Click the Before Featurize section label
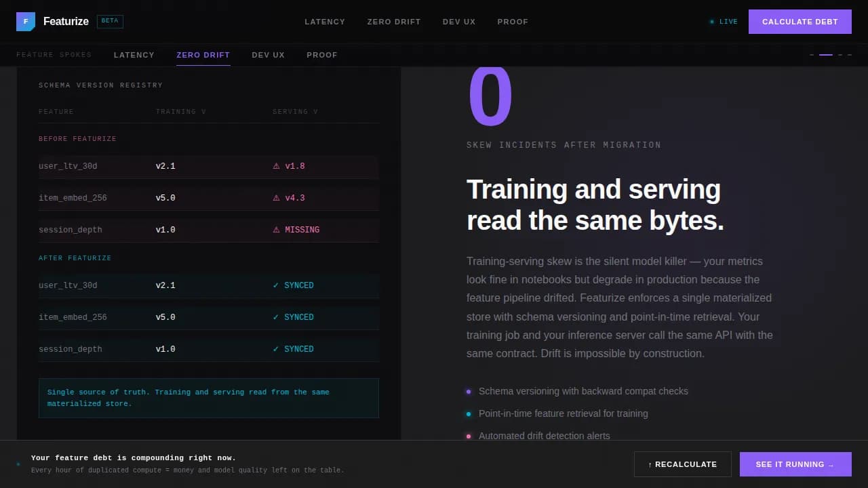The image size is (868, 488). pyautogui.click(x=77, y=139)
